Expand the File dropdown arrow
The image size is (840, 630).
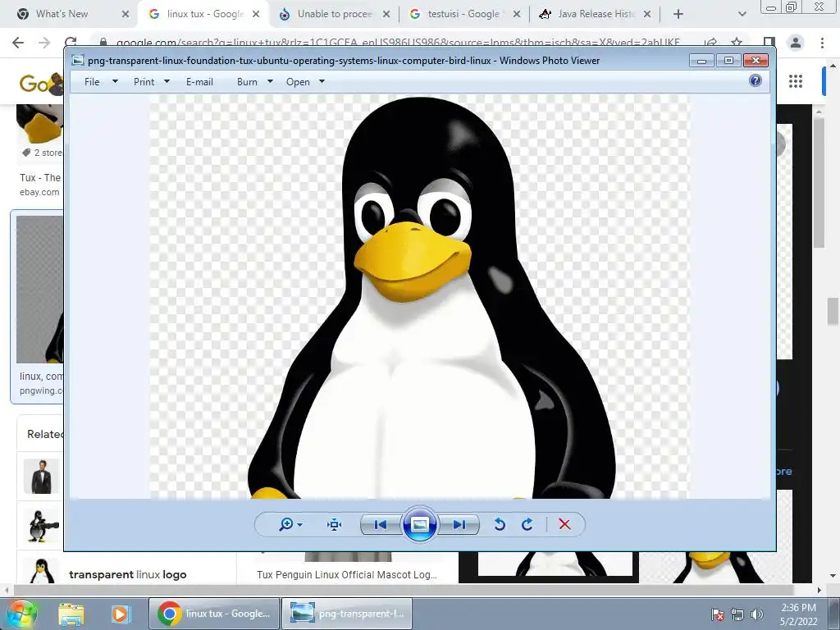(x=115, y=81)
